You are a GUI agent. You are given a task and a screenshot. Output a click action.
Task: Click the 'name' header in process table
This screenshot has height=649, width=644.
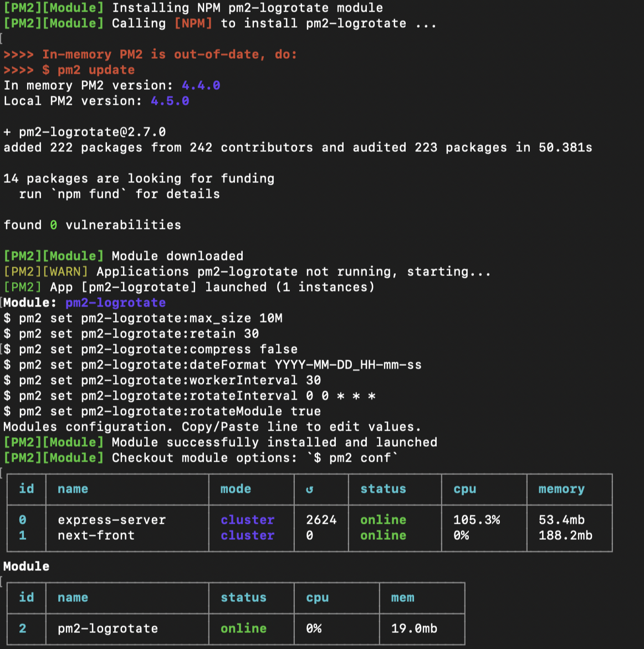[x=73, y=489]
